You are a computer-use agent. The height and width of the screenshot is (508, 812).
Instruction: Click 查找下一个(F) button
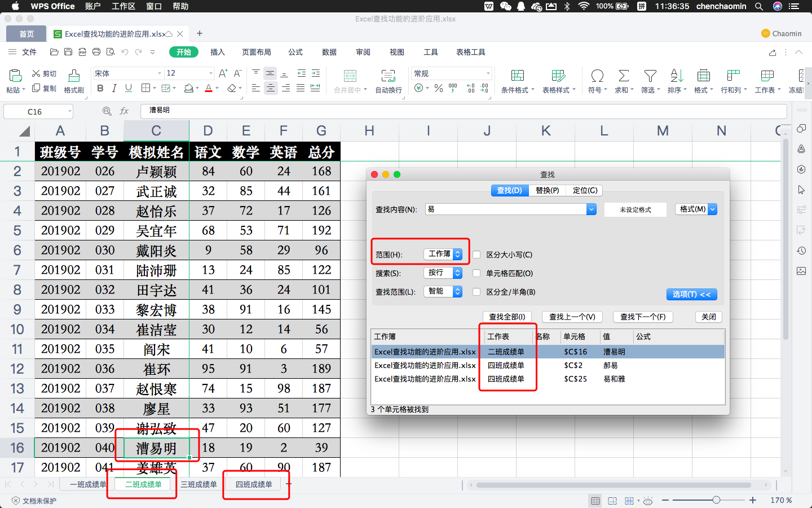643,317
